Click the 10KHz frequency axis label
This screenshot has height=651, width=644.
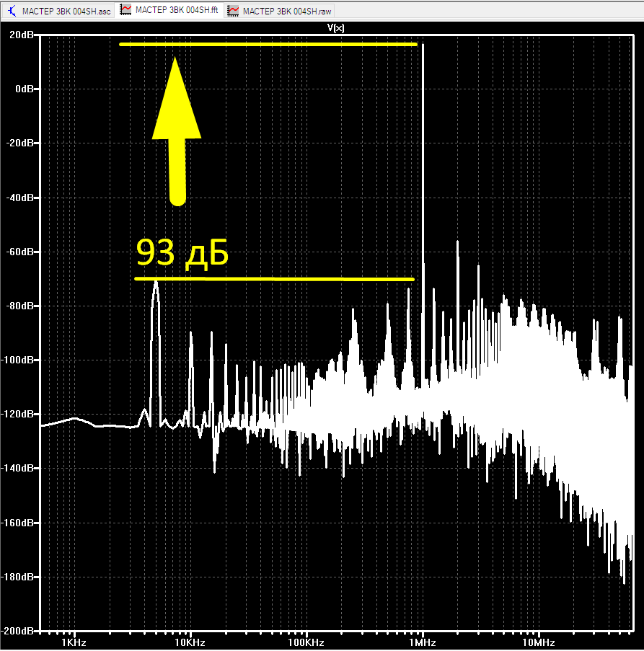point(190,642)
